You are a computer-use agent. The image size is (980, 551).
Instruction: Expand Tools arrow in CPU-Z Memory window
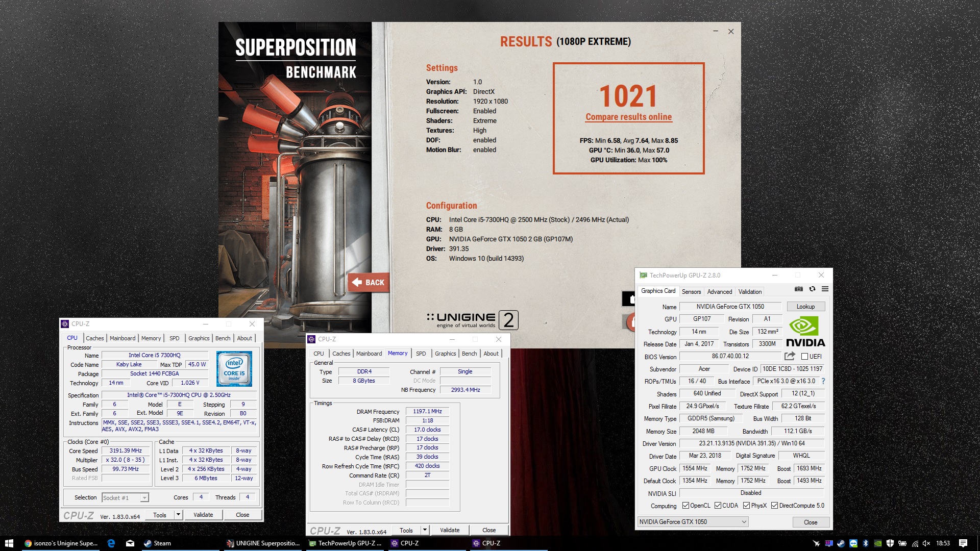coord(425,530)
